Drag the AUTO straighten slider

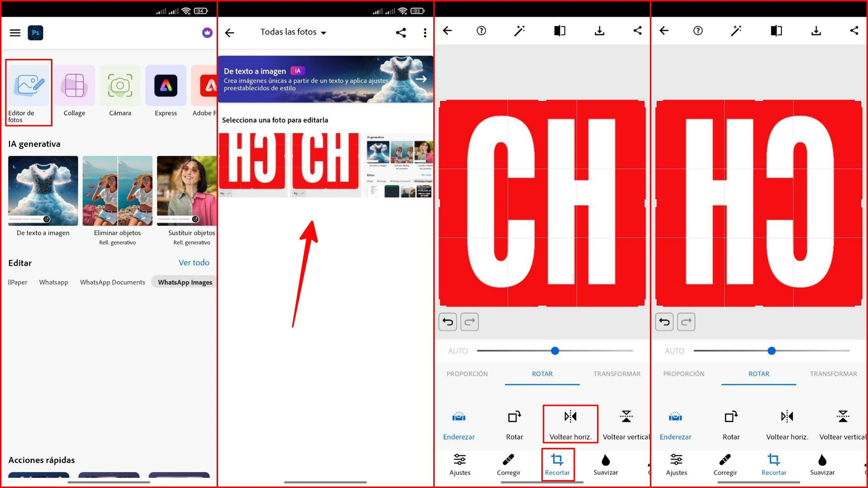555,350
